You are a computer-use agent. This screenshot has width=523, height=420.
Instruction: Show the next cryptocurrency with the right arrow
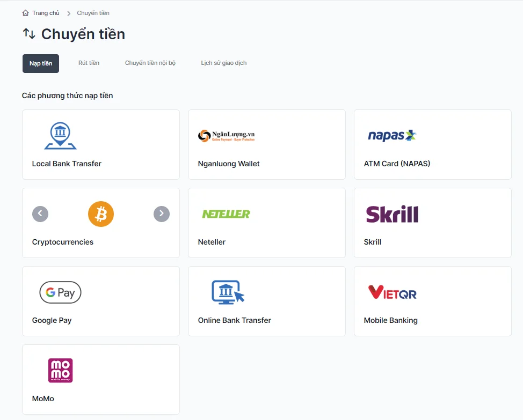[x=162, y=214]
